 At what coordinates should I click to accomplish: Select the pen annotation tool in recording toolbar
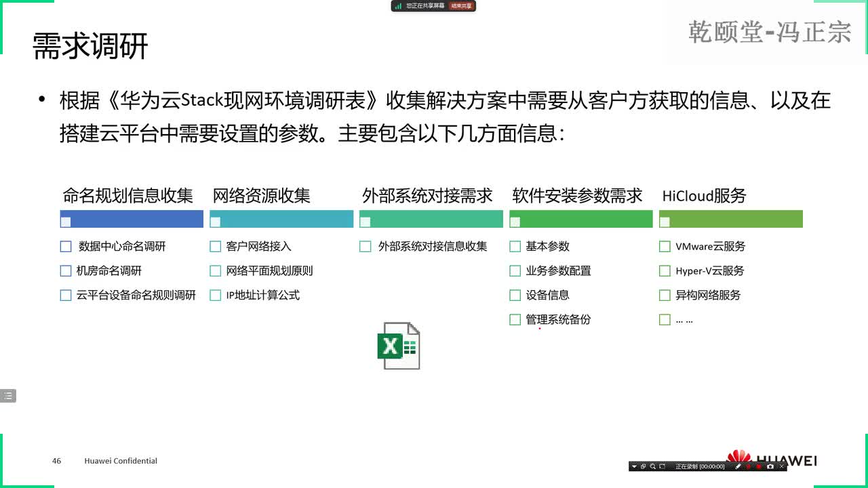point(738,466)
